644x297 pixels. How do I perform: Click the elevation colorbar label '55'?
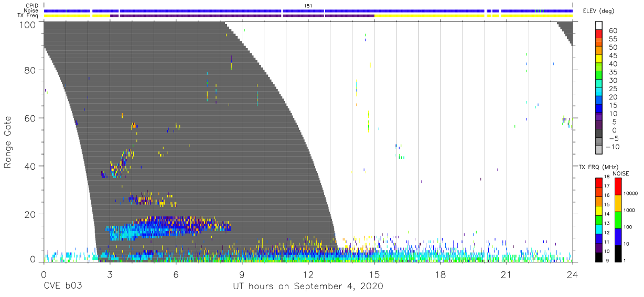click(x=613, y=39)
